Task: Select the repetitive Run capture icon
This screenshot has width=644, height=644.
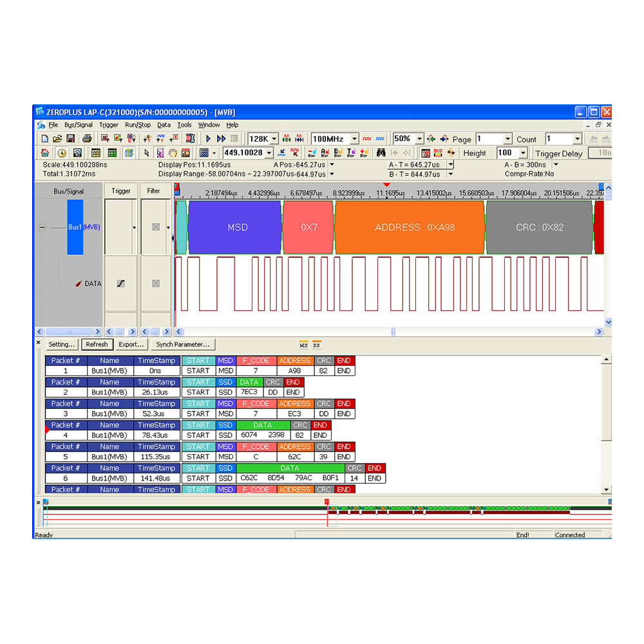Action: click(x=222, y=138)
